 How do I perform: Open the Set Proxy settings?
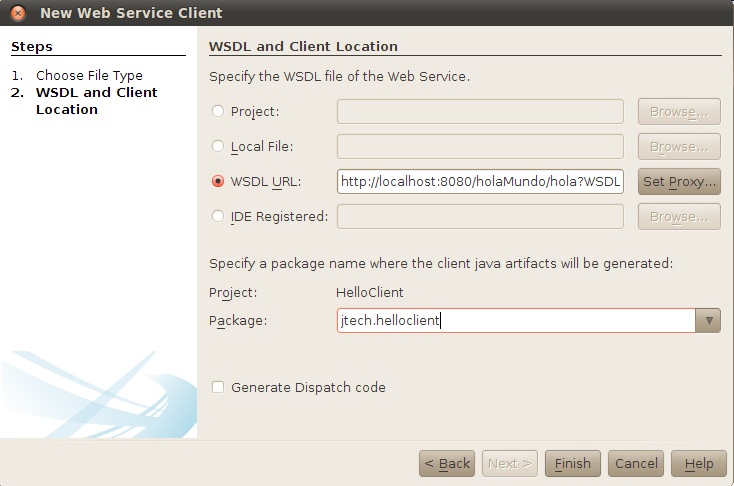pyautogui.click(x=679, y=182)
